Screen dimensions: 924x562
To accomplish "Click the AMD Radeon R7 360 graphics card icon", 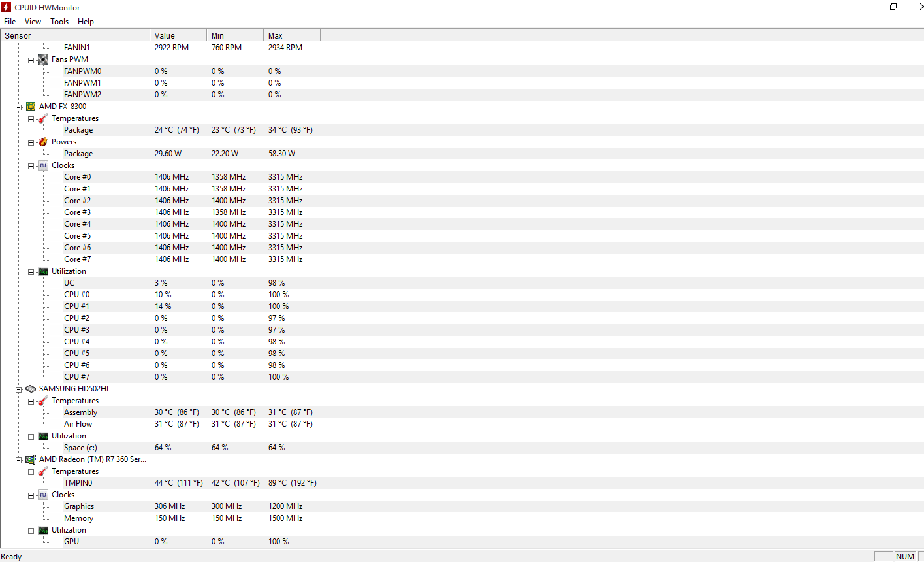I will (31, 459).
